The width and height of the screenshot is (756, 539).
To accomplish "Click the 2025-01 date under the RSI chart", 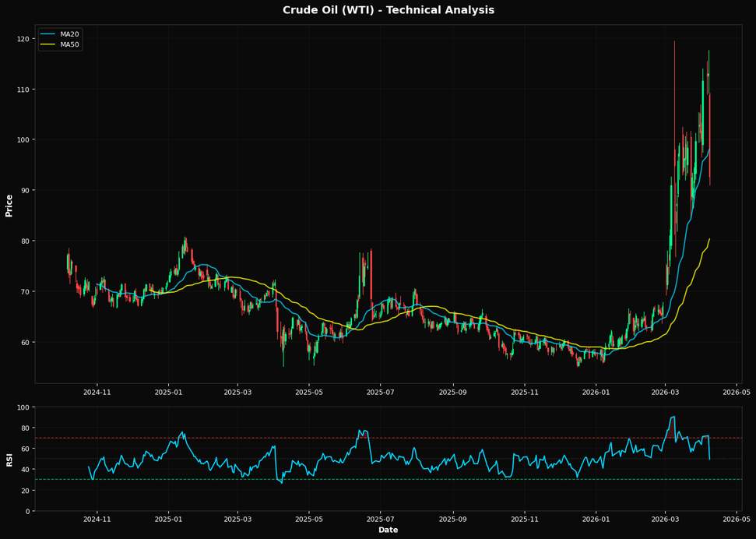I will point(169,520).
